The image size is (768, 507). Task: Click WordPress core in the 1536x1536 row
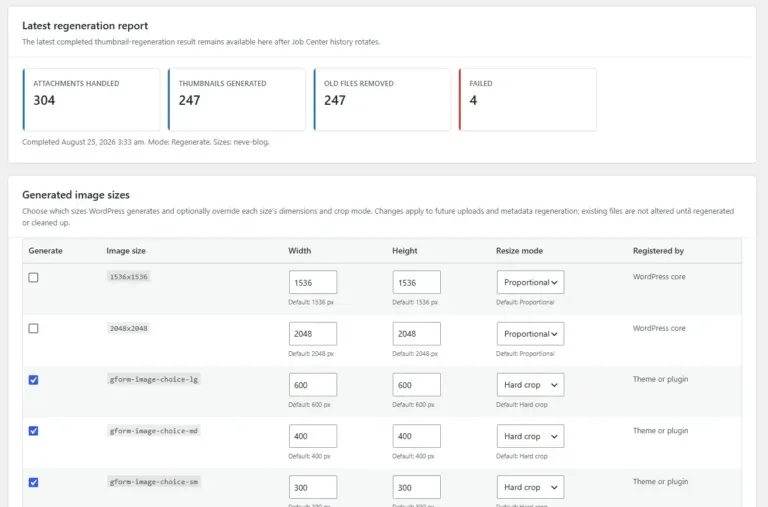[x=659, y=277]
